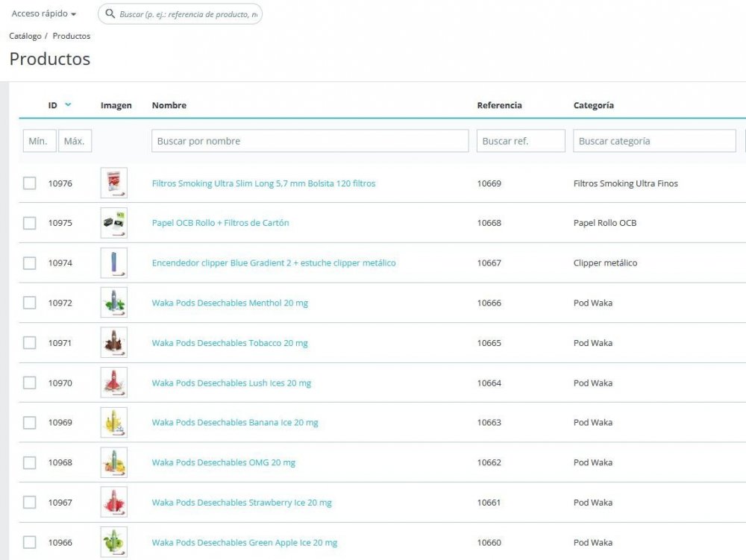Click the Buscar categoría filter field

click(654, 141)
